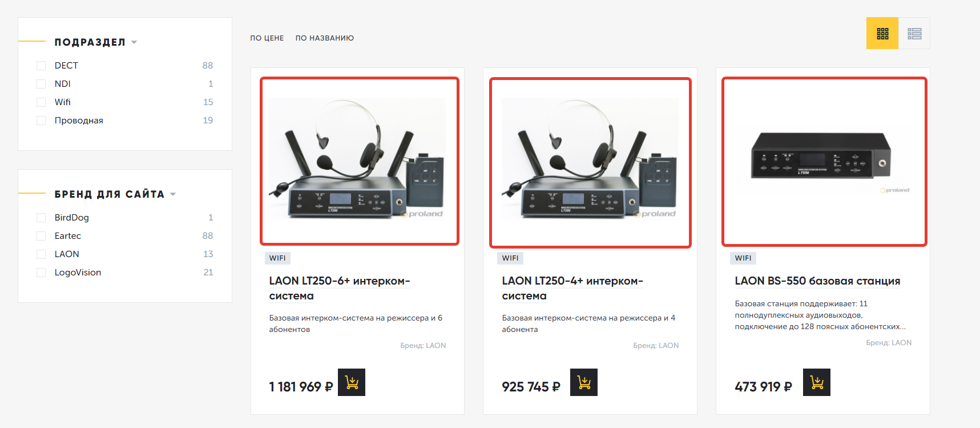Tick the DECT subsection checkbox
This screenshot has height=428, width=980.
pyautogui.click(x=41, y=66)
